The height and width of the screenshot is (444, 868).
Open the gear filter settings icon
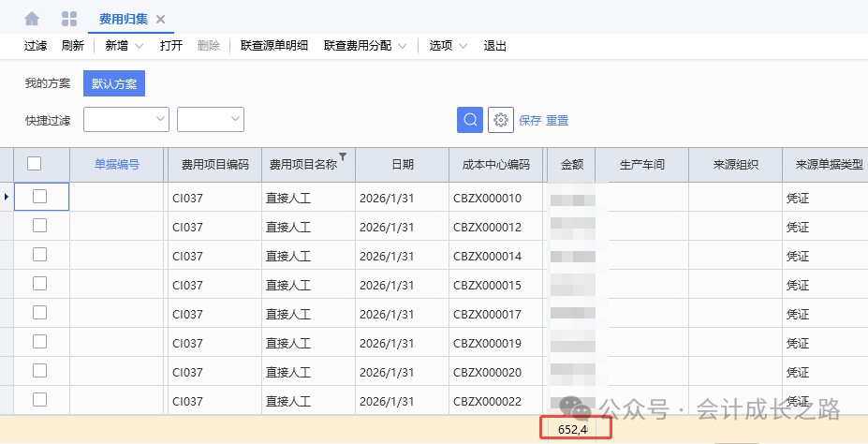point(501,120)
